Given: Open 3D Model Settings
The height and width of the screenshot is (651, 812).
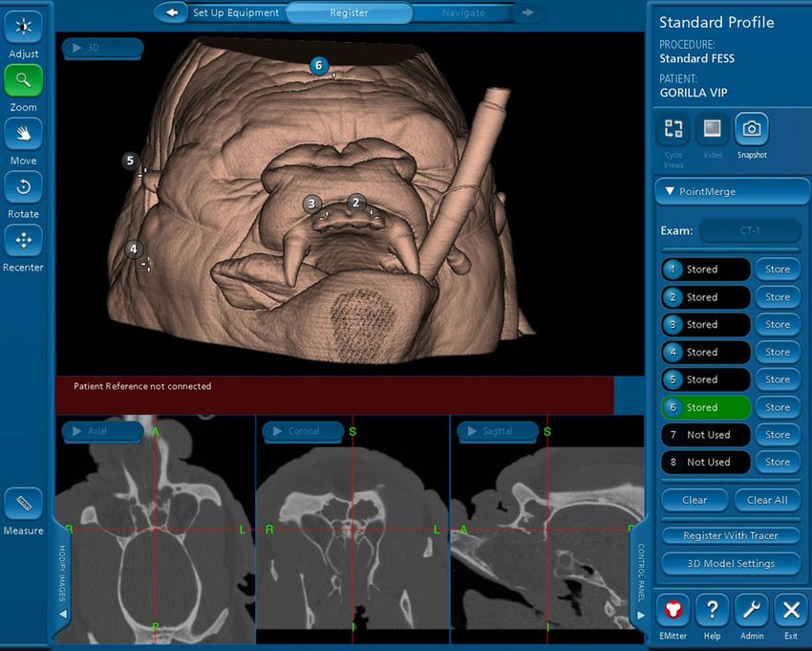Looking at the screenshot, I should pos(731,564).
